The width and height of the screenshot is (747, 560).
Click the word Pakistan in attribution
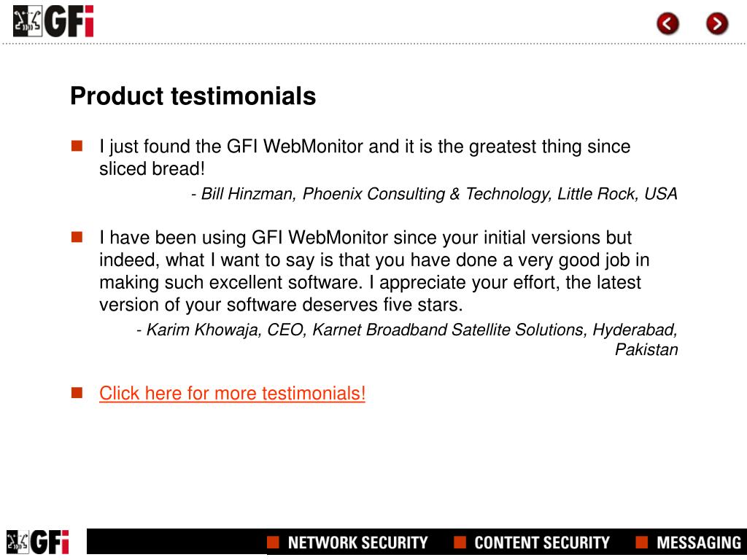point(646,349)
